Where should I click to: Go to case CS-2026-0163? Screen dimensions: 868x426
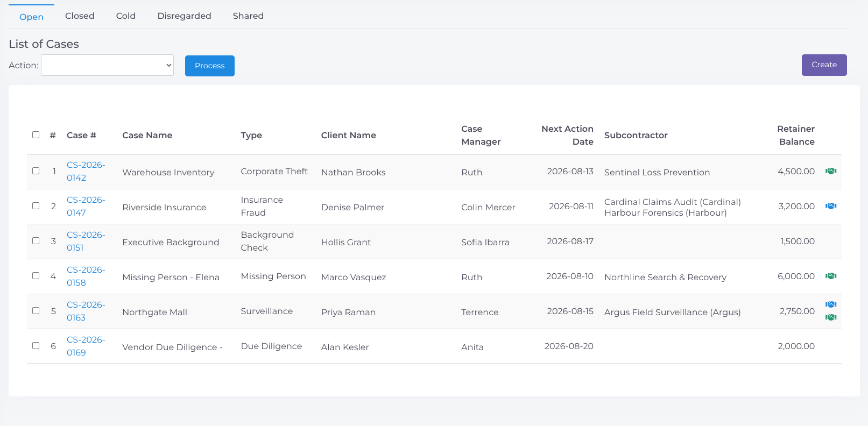click(86, 311)
